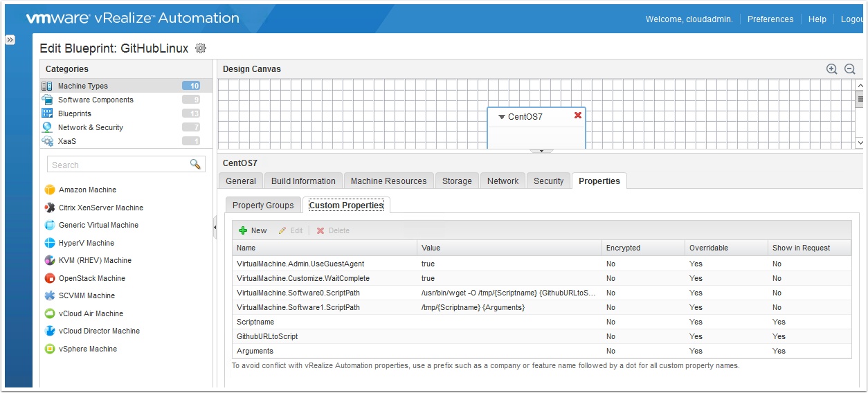Select the Arguments property row

coord(542,351)
